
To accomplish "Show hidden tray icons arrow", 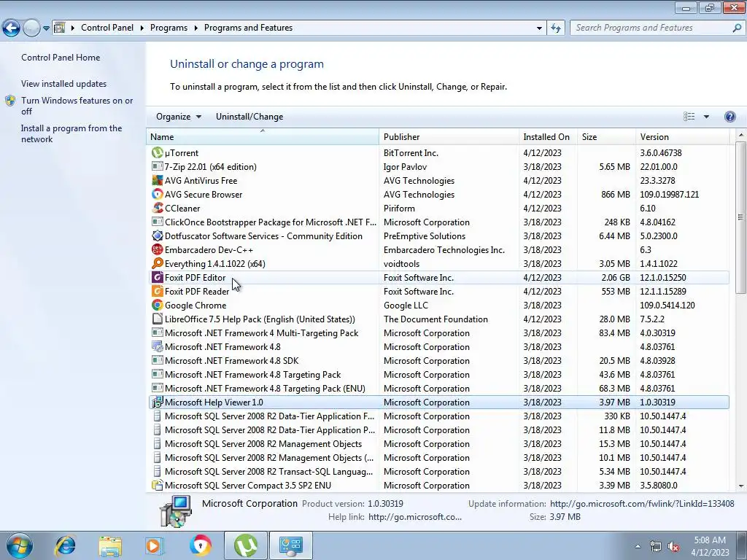I will [638, 547].
